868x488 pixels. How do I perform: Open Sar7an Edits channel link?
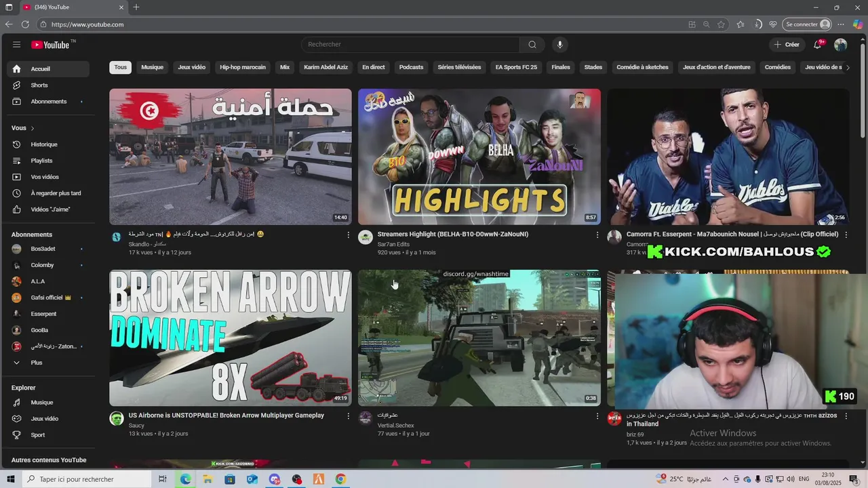pos(393,244)
